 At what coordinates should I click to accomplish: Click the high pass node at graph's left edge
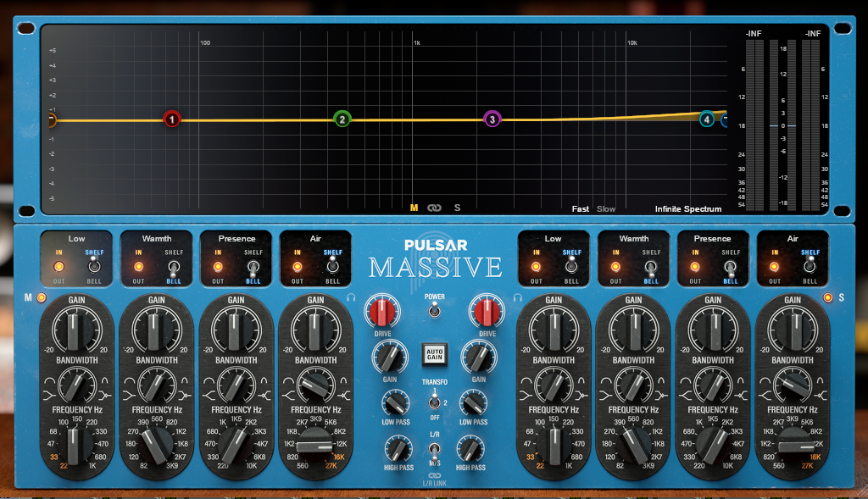pos(51,119)
